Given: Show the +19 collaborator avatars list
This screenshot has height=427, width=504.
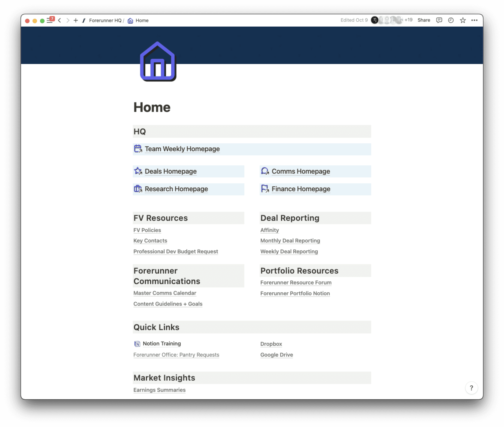Looking at the screenshot, I should (408, 20).
